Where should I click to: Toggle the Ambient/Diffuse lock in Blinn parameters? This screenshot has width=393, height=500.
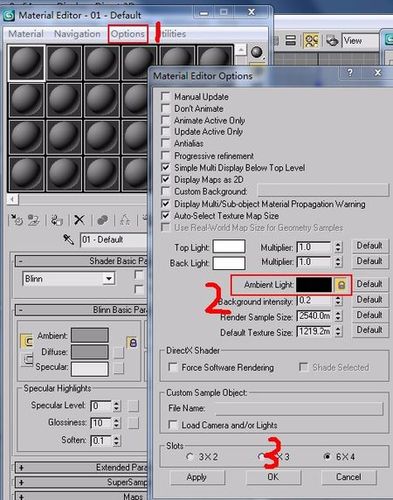click(x=132, y=343)
